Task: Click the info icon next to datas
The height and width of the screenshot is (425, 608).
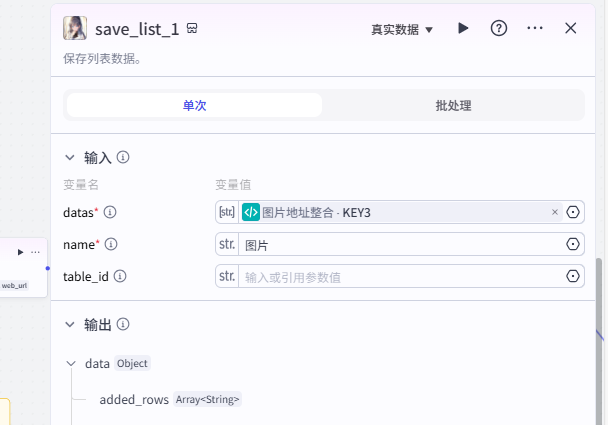Action: click(x=111, y=212)
